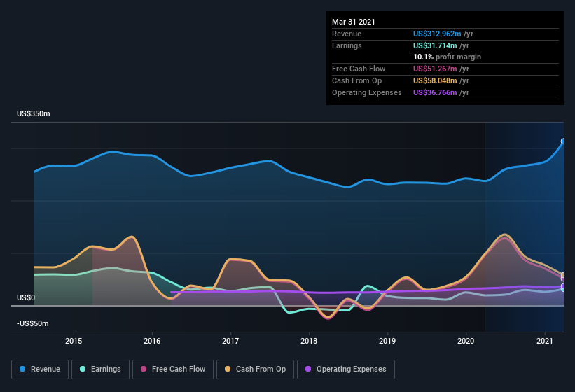Click the US$312.962m revenue value
575x392 pixels.
[437, 34]
